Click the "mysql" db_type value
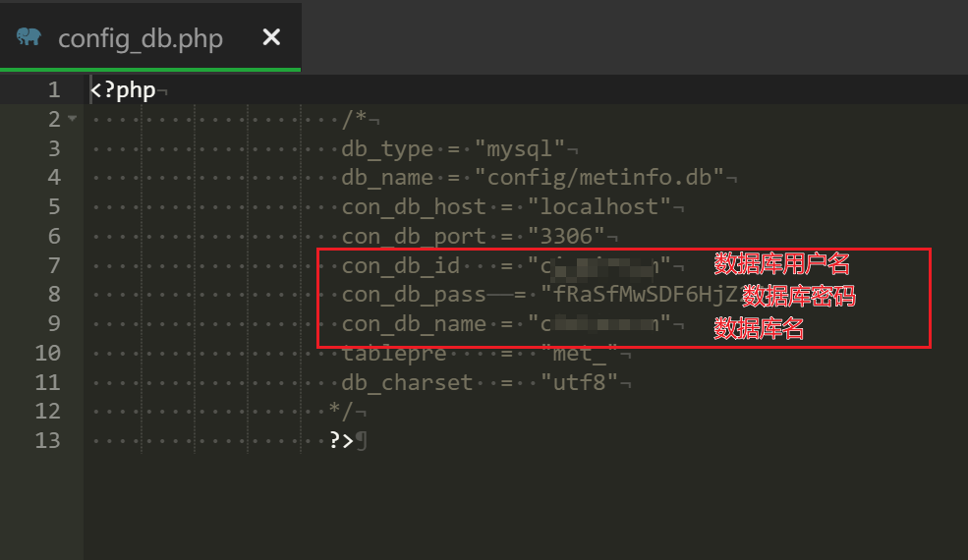The image size is (968, 560). point(520,149)
